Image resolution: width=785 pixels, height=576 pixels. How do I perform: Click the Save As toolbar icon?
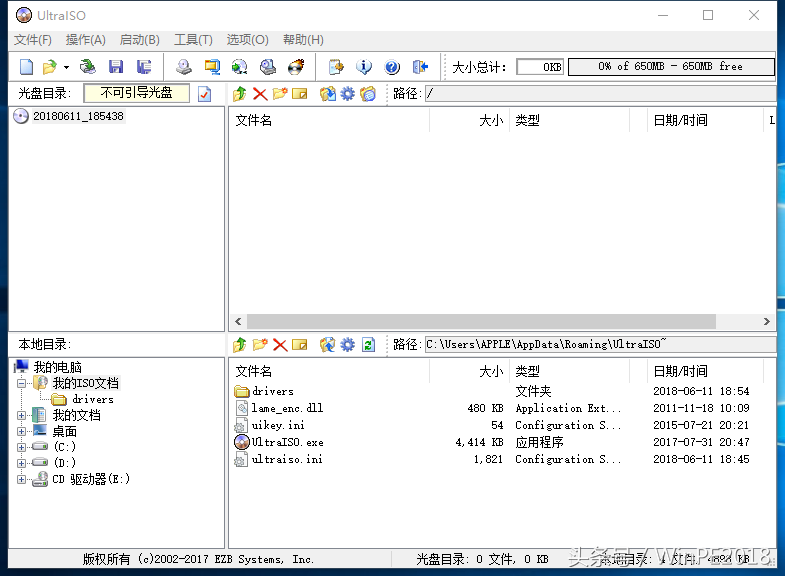click(144, 67)
